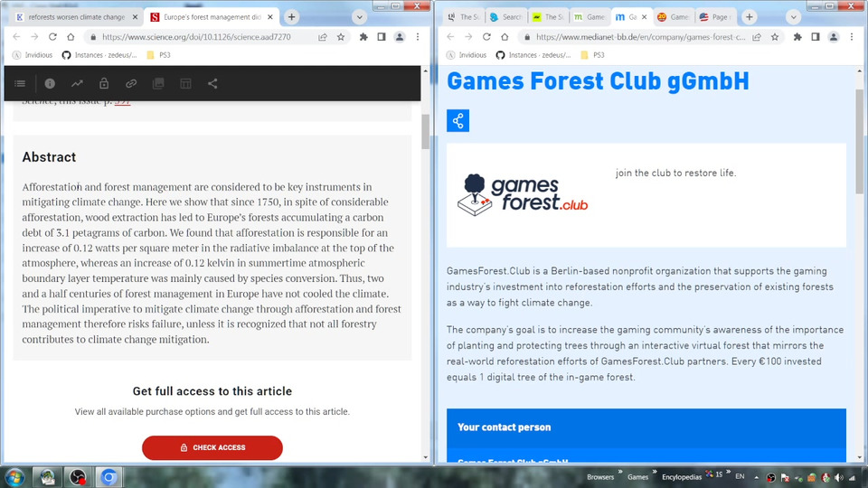
Task: Open tab search dropdown in science.org window
Action: click(x=359, y=17)
